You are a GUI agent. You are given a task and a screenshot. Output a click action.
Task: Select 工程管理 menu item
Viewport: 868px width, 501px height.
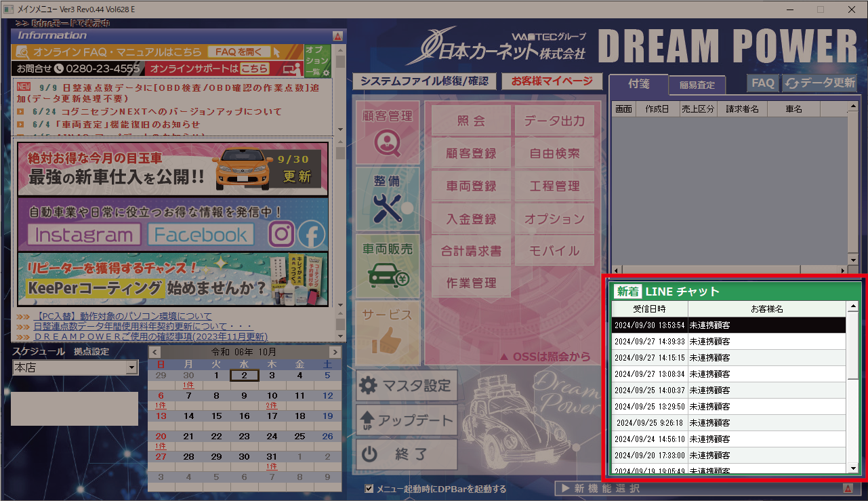[x=554, y=186]
